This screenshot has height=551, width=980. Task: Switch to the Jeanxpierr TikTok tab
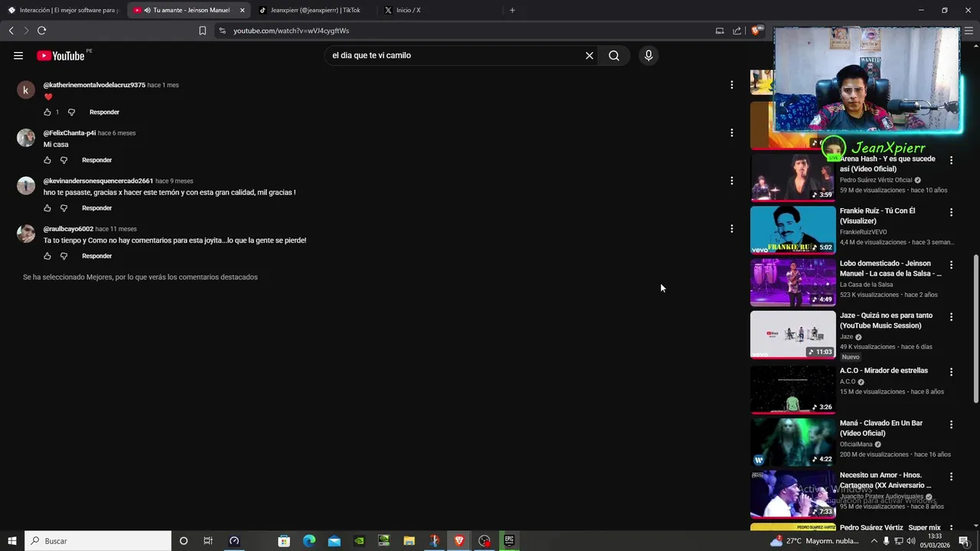point(315,10)
